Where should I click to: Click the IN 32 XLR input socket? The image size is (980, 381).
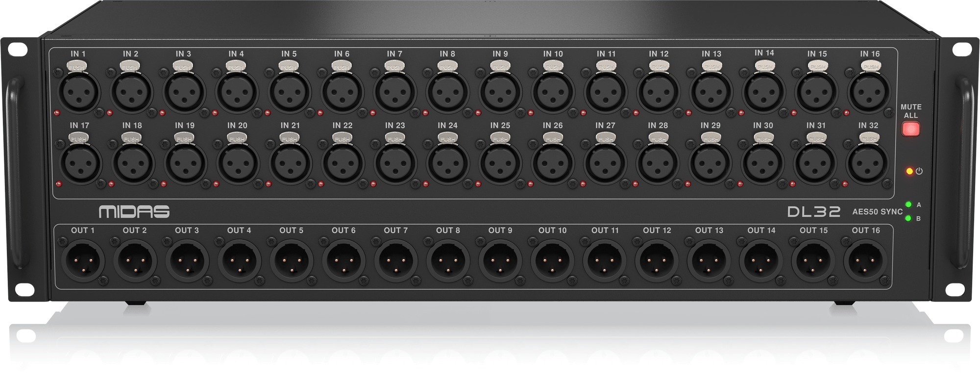point(868,164)
